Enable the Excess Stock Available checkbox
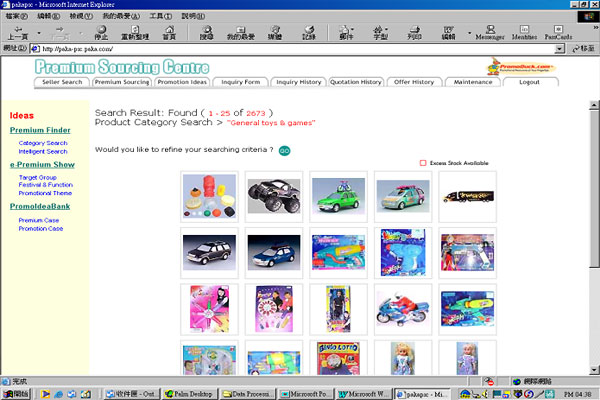 click(423, 162)
